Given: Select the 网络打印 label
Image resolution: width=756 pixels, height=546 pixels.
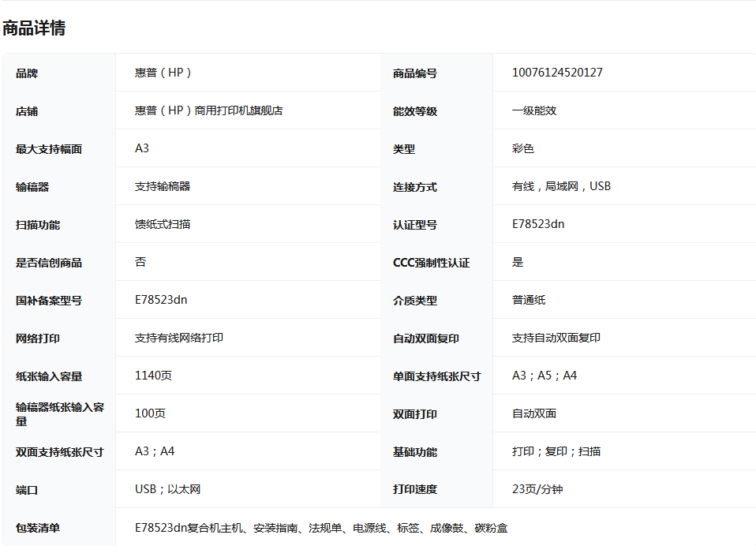Looking at the screenshot, I should 38,338.
